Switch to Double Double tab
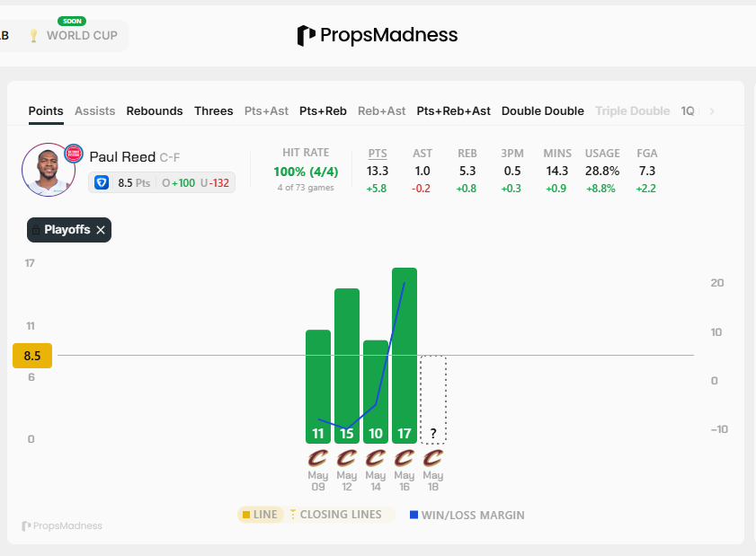The width and height of the screenshot is (756, 556). [542, 110]
